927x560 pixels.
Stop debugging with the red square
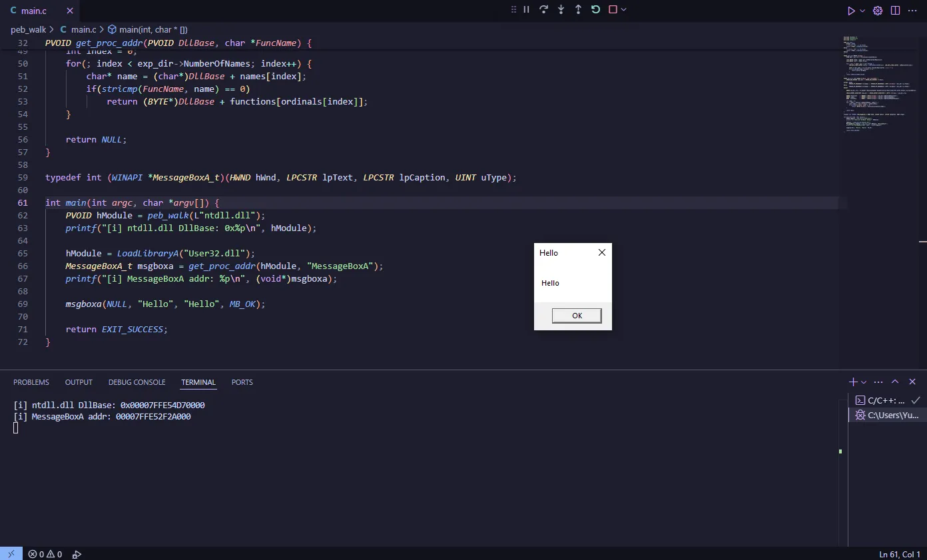pyautogui.click(x=613, y=10)
